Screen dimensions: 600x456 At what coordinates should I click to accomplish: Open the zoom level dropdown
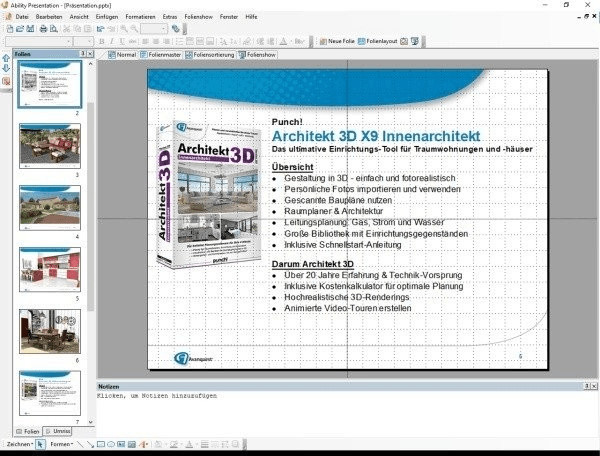(x=163, y=29)
